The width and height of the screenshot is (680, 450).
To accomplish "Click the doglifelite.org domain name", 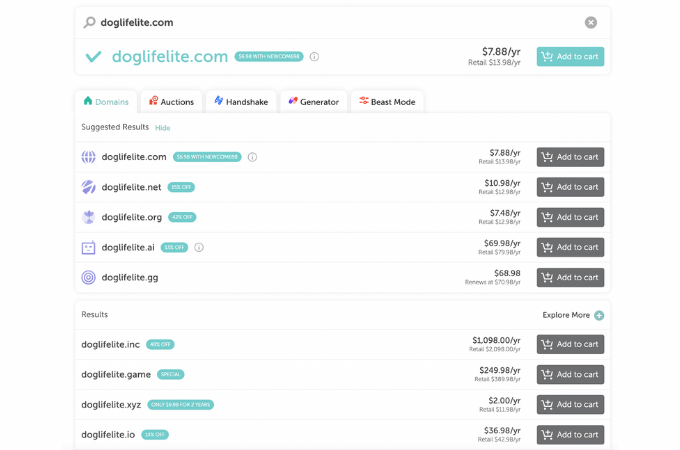I will pos(132,217).
